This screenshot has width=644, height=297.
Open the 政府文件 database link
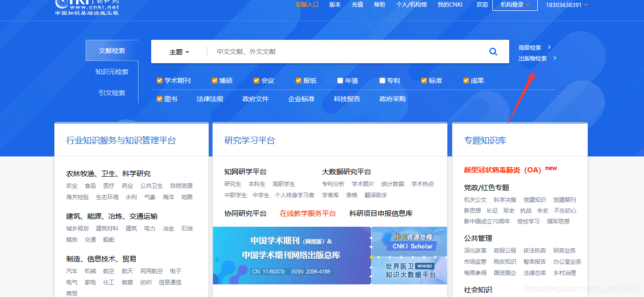point(256,99)
